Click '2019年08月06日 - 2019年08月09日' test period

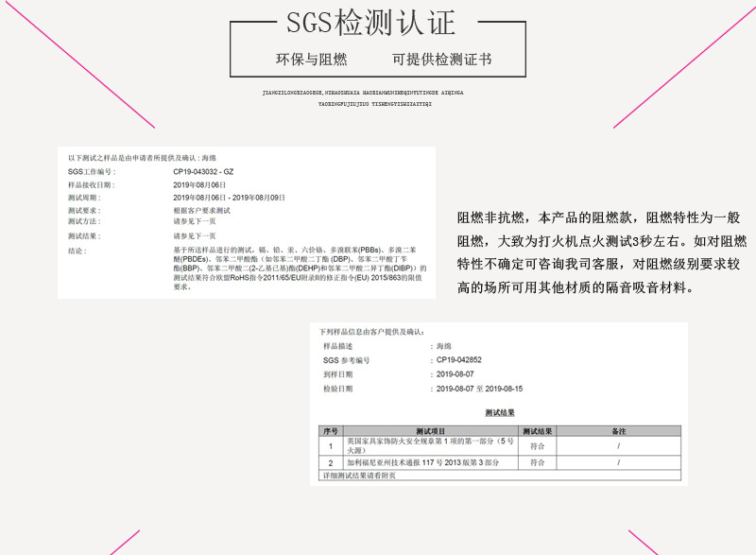(x=230, y=198)
